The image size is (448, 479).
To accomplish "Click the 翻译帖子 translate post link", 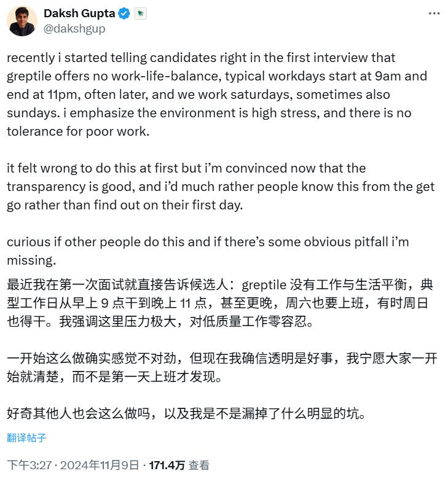I will pos(26,438).
